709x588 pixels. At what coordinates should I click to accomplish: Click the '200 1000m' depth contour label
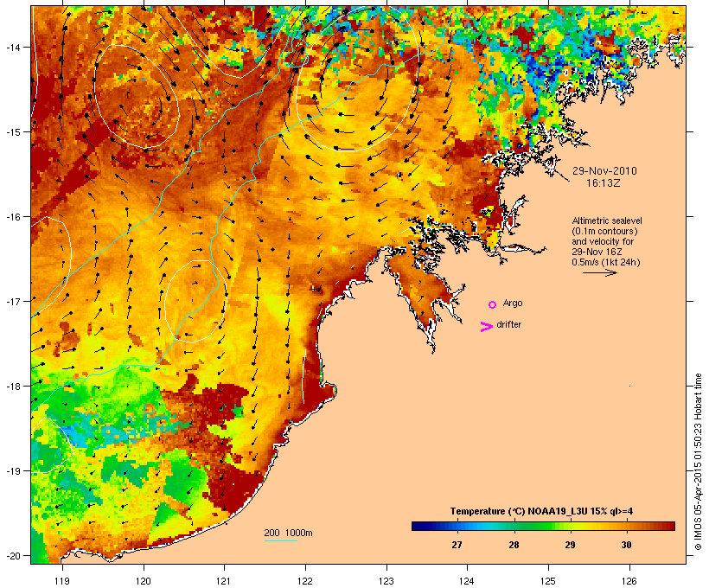[288, 533]
